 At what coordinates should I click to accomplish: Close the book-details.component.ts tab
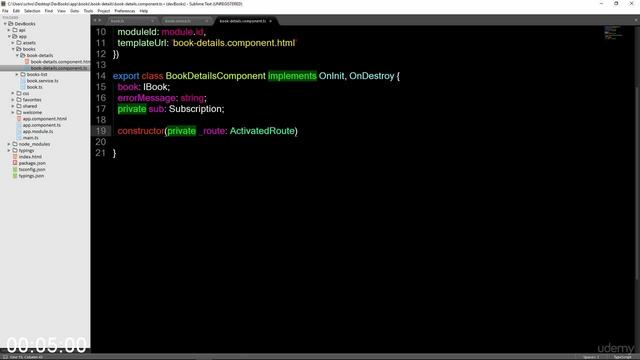point(270,21)
